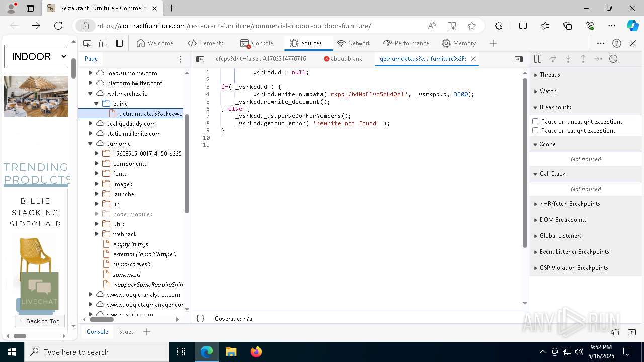Open Split screen icon
This screenshot has height=362, width=644.
click(523, 26)
